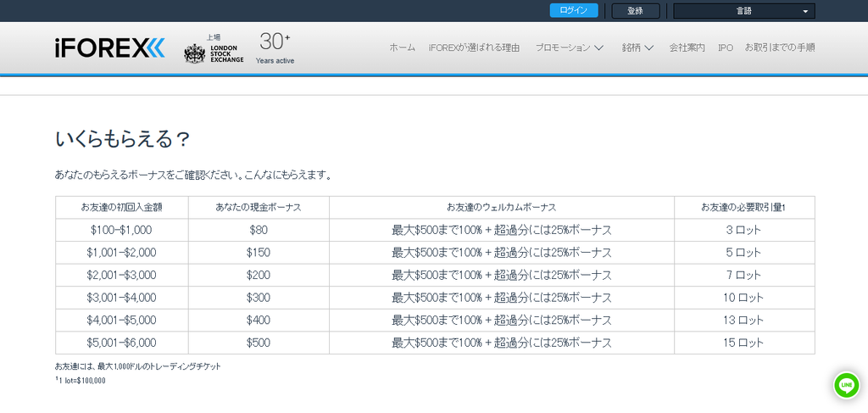Click the お友達の必要取引量1 column header
Viewport: 868px width, 413px height.
click(744, 208)
